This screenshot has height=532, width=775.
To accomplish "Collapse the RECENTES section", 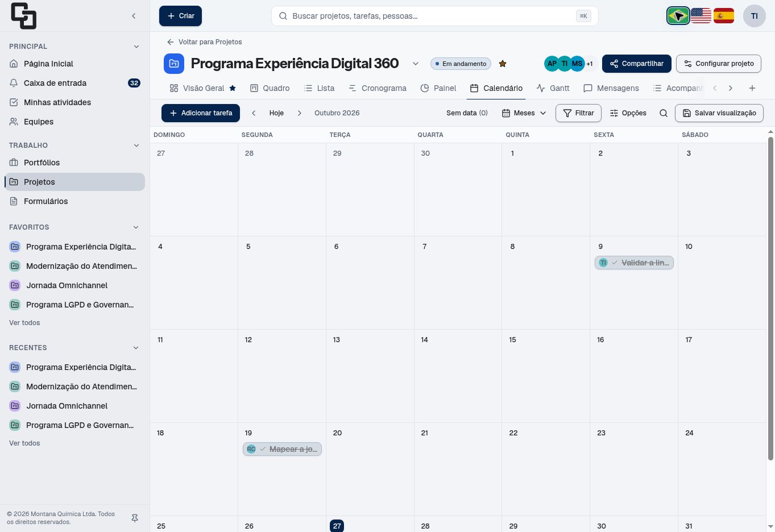I will pyautogui.click(x=136, y=348).
